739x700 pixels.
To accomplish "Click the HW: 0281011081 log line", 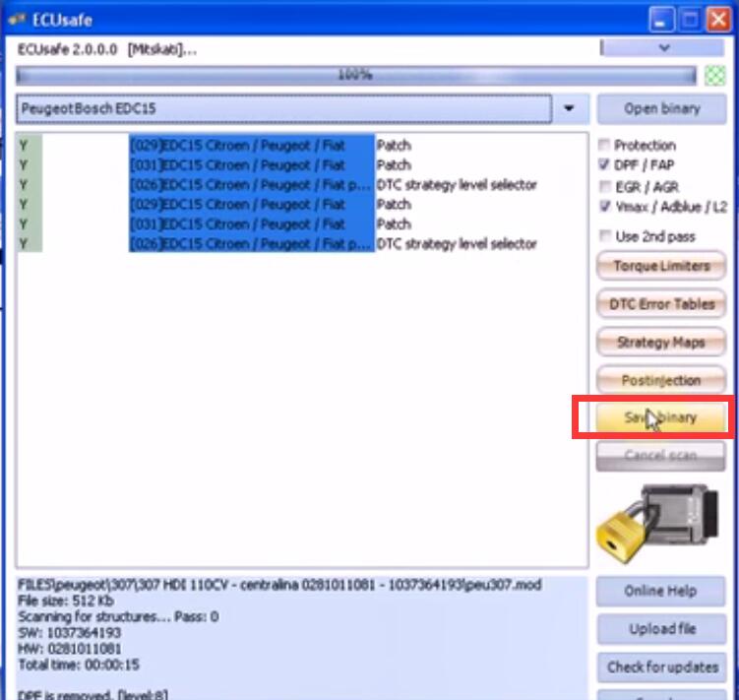I will click(70, 649).
